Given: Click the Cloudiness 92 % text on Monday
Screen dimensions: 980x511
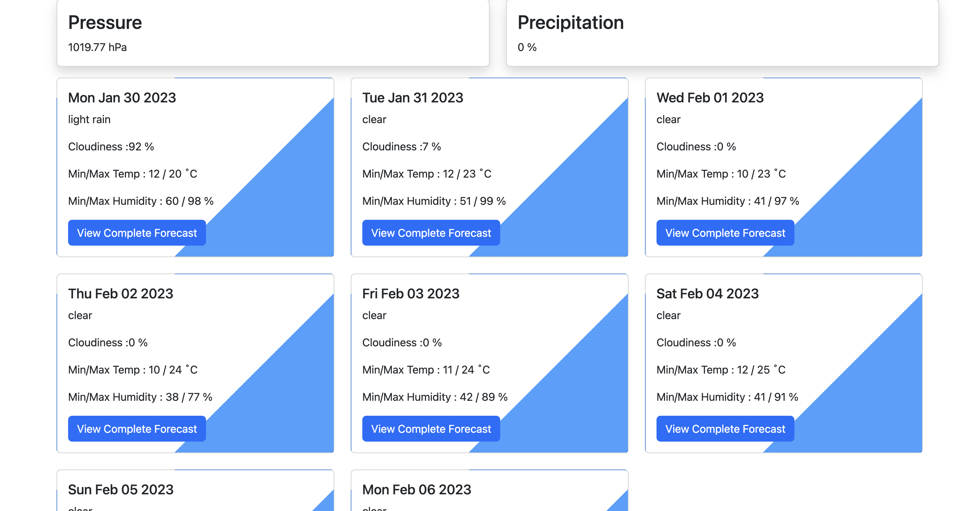Looking at the screenshot, I should coord(111,146).
